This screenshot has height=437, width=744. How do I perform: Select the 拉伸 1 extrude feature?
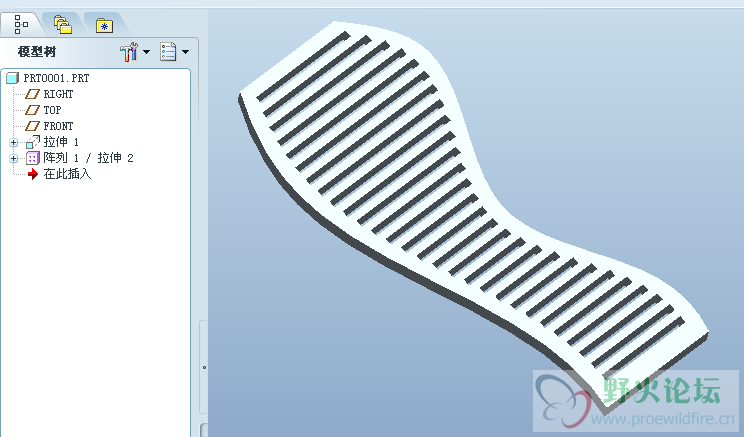click(x=61, y=142)
